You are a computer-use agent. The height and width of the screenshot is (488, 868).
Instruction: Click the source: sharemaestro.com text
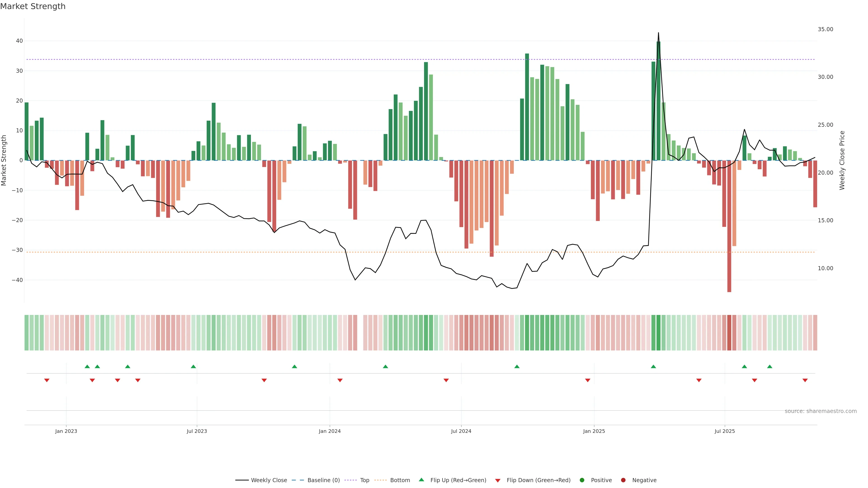(x=821, y=411)
